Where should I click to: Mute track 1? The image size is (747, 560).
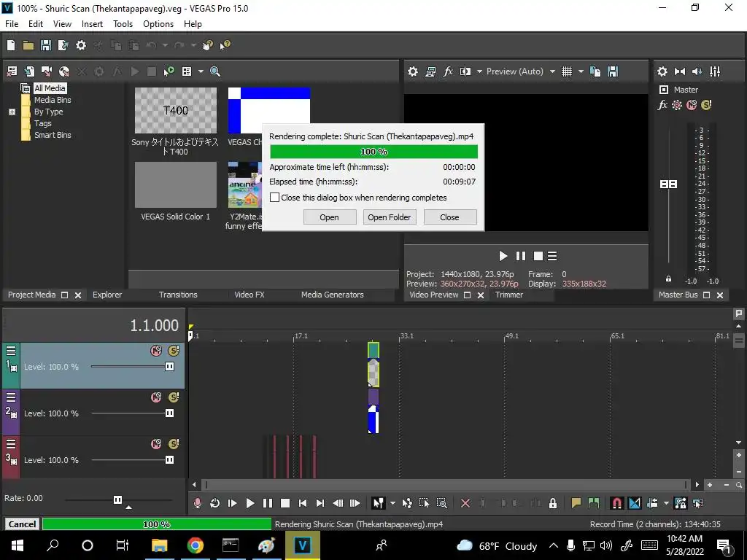click(156, 351)
